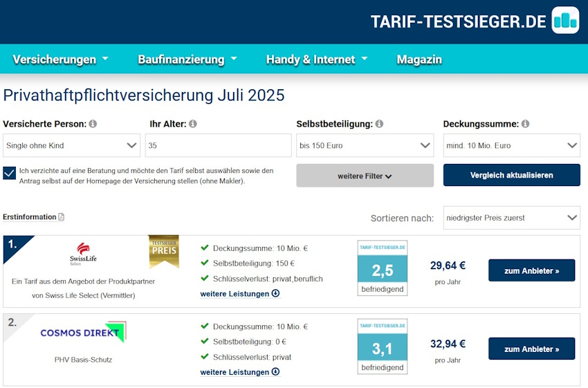Open the Selbstbeteiligung info icon
This screenshot has height=388, width=588.
pos(379,124)
